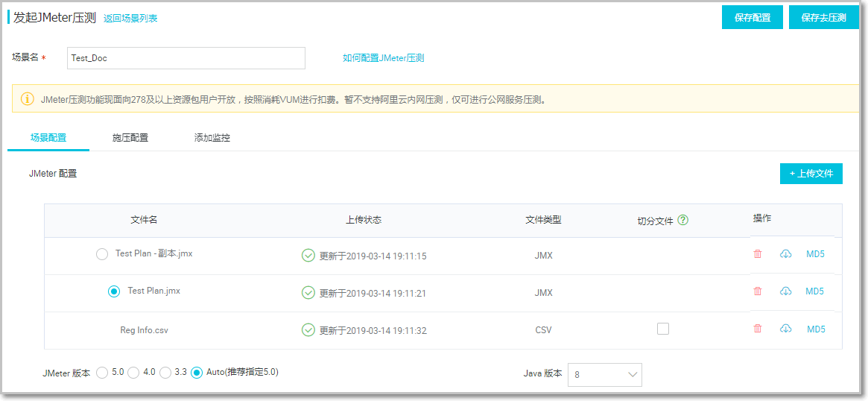
Task: Choose JMeter version 5.0
Action: [102, 373]
